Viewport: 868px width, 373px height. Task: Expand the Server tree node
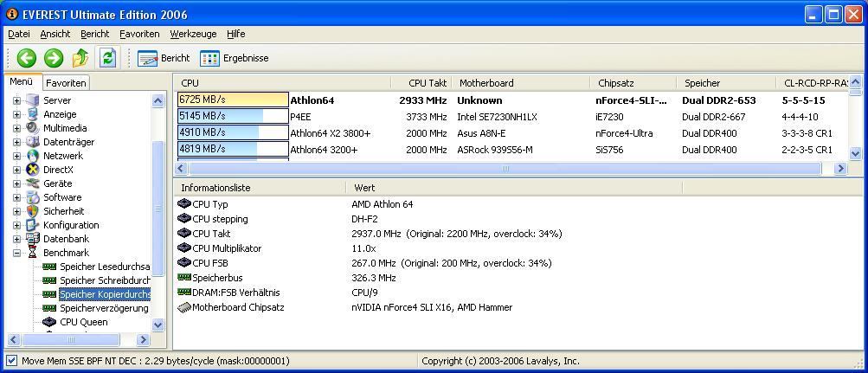16,100
